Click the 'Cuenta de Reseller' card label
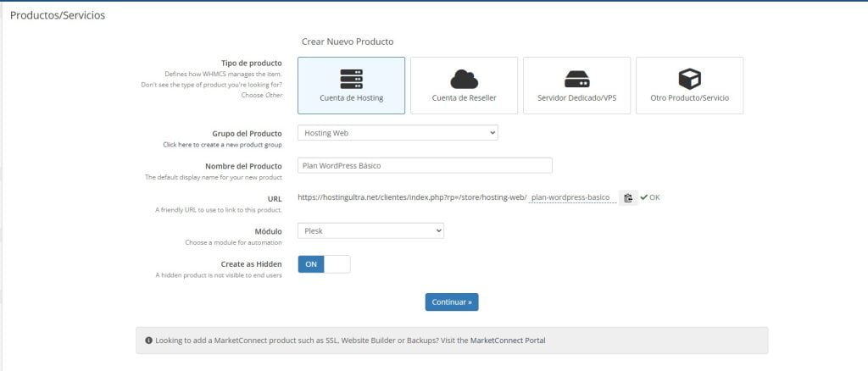 tap(464, 98)
